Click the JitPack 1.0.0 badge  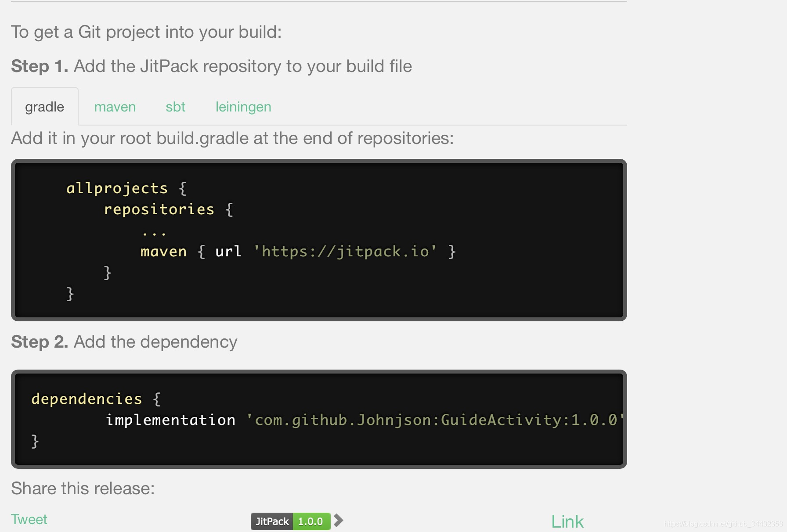pos(290,521)
